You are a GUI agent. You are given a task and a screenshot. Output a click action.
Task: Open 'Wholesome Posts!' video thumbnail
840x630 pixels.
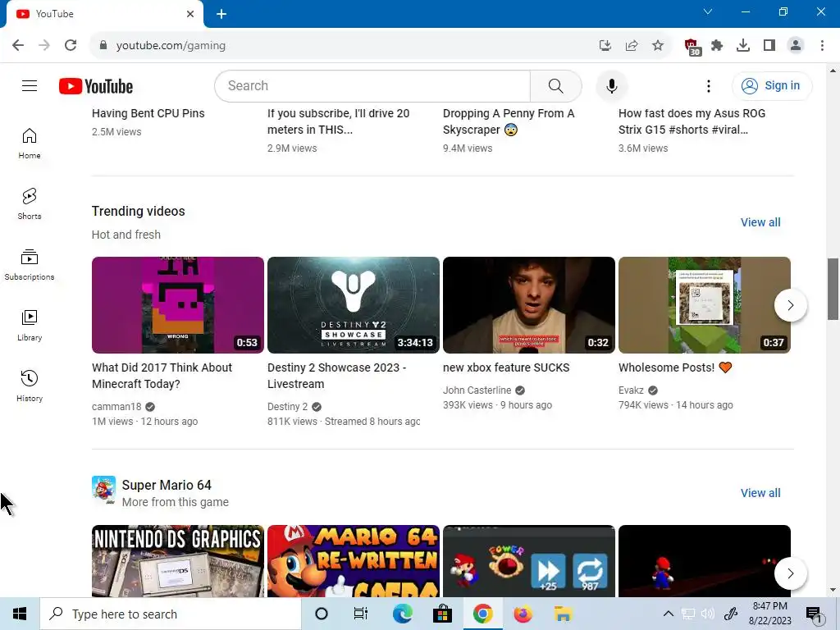pos(705,305)
